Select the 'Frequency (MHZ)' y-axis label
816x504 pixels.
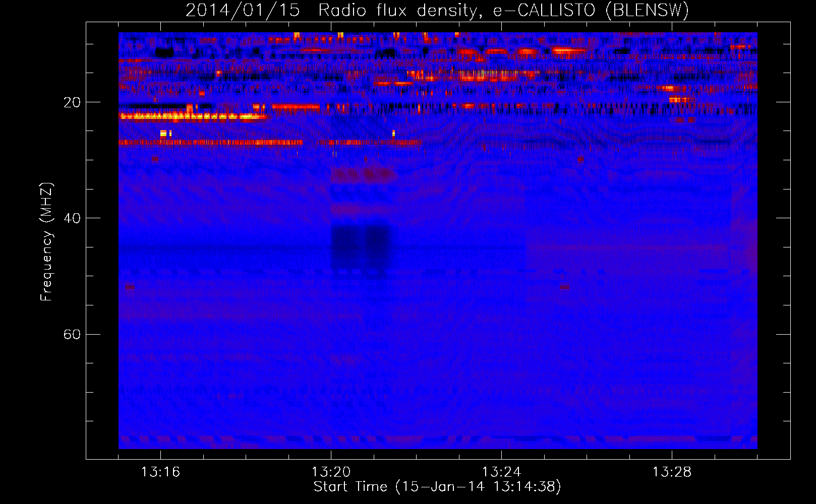(46, 242)
